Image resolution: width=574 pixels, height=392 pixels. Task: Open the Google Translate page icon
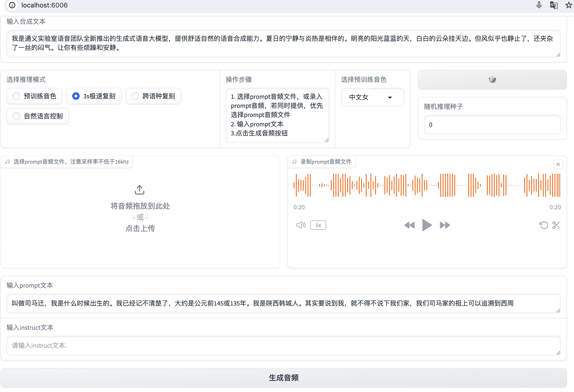tap(554, 5)
